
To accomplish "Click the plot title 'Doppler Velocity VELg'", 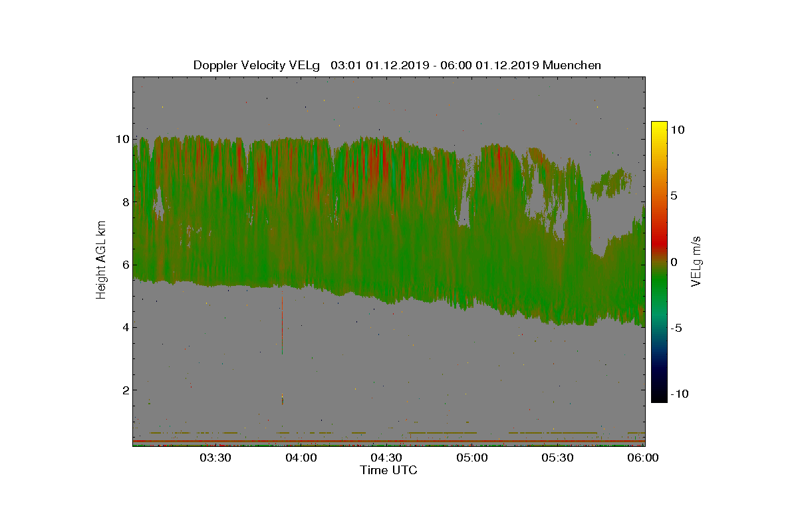I will [258, 65].
